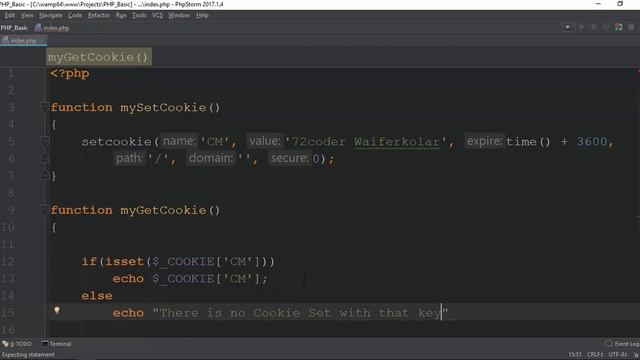Collapse the setcookie call fold marker on line 5
The height and width of the screenshot is (360, 640).
coord(44,141)
